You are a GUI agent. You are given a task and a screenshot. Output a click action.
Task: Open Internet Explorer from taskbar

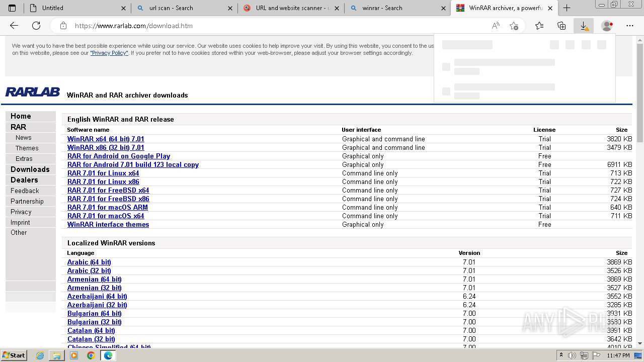click(x=40, y=355)
